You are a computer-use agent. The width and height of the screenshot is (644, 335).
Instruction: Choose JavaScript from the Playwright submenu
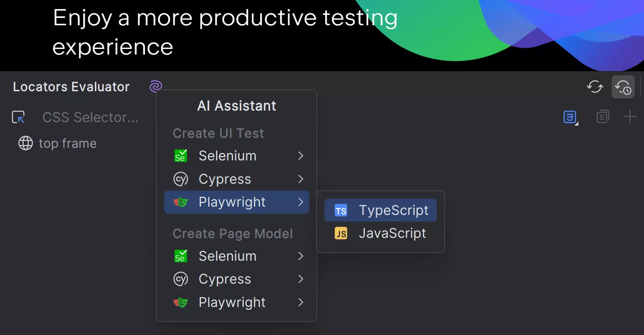point(392,233)
